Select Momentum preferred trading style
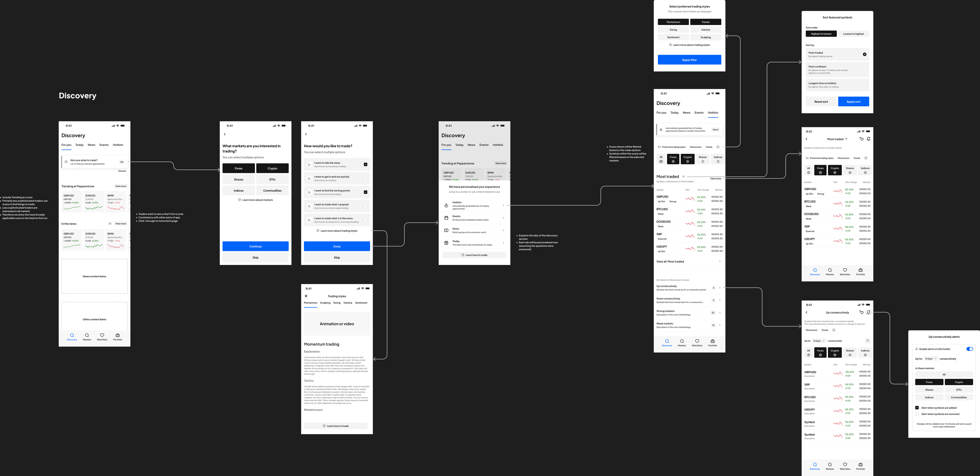The image size is (980, 476). (672, 22)
